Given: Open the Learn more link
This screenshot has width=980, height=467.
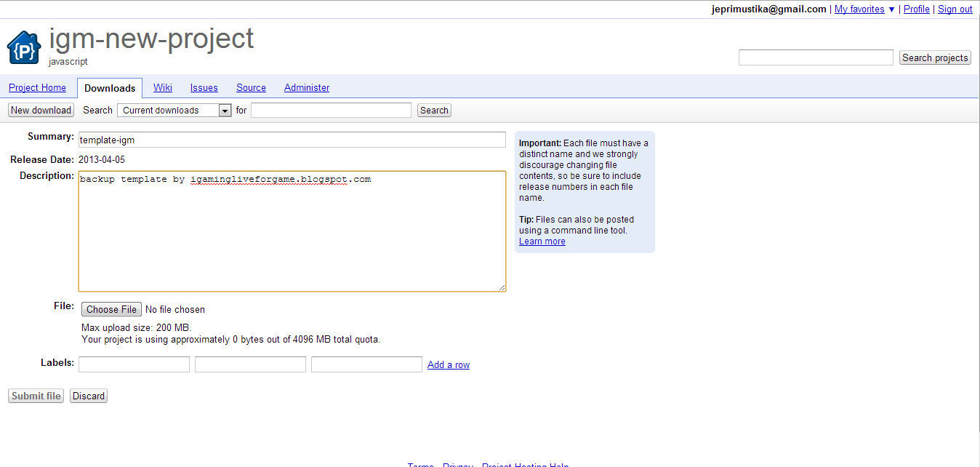Looking at the screenshot, I should 542,242.
